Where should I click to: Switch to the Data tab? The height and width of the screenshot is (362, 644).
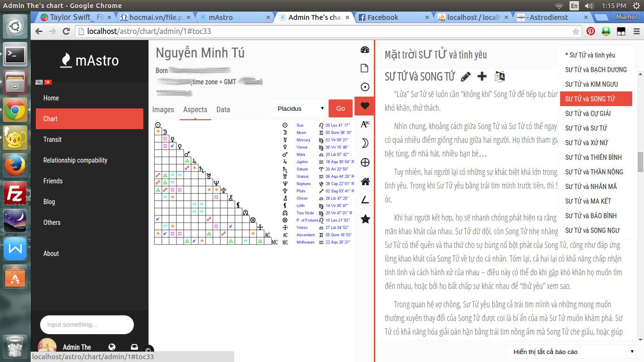tap(223, 109)
